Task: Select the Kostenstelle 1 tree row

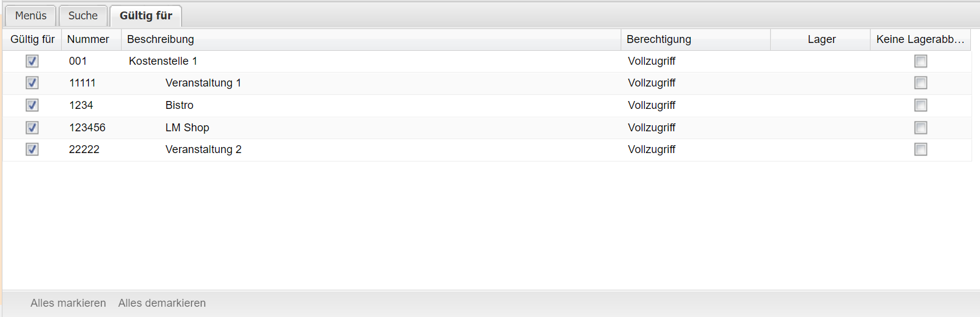Action: 163,61
